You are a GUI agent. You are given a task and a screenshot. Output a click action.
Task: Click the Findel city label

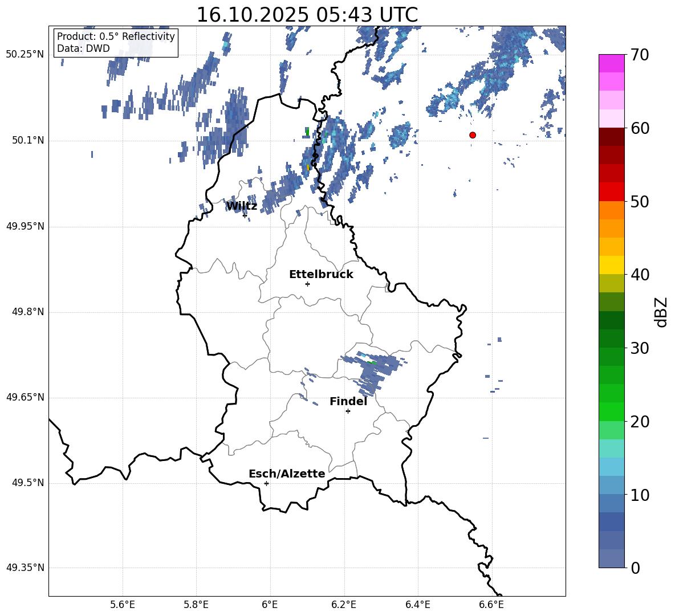tap(348, 401)
